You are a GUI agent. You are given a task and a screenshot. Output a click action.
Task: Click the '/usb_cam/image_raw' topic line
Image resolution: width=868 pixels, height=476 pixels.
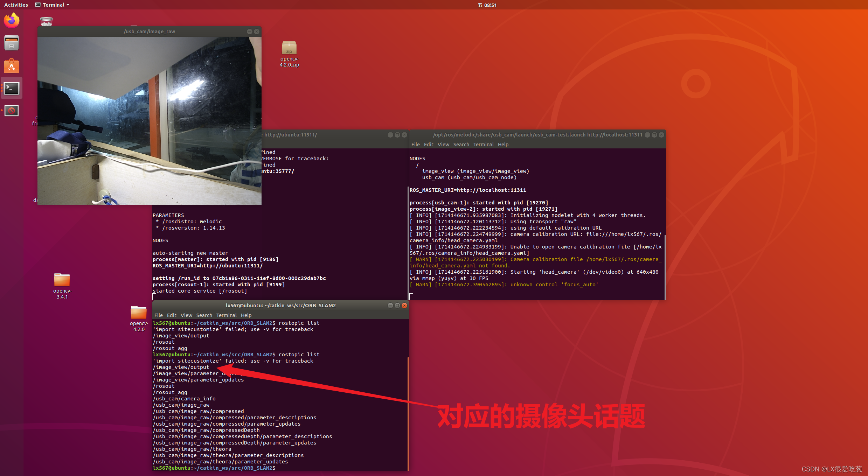pos(181,405)
